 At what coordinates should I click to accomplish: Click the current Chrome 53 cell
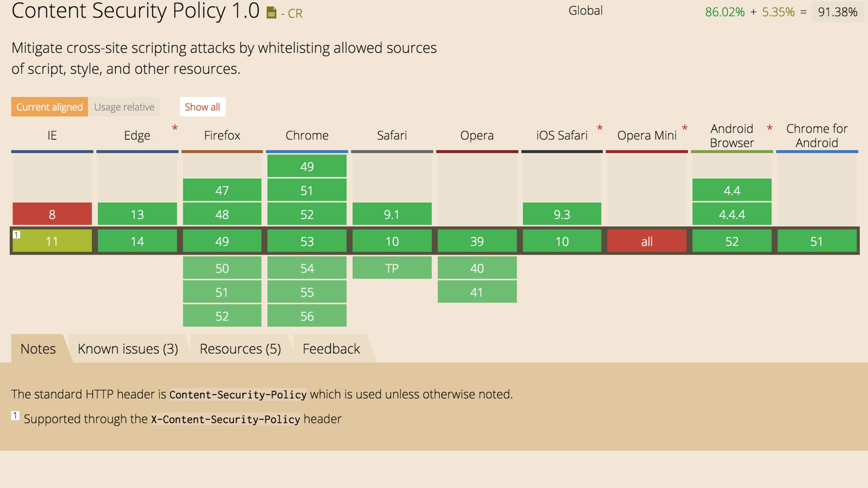coord(307,241)
